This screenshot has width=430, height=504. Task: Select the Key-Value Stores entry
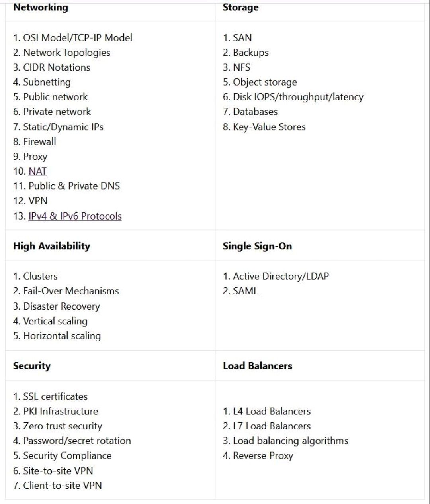[264, 127]
